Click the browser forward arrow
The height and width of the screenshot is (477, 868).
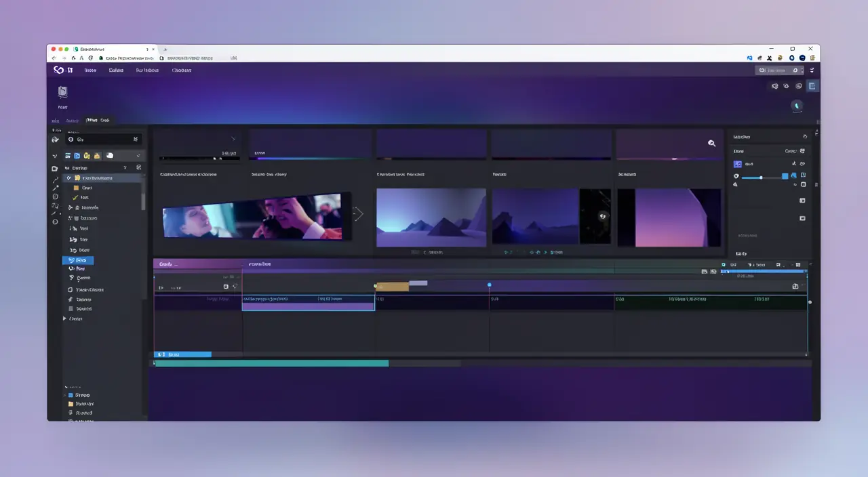63,58
